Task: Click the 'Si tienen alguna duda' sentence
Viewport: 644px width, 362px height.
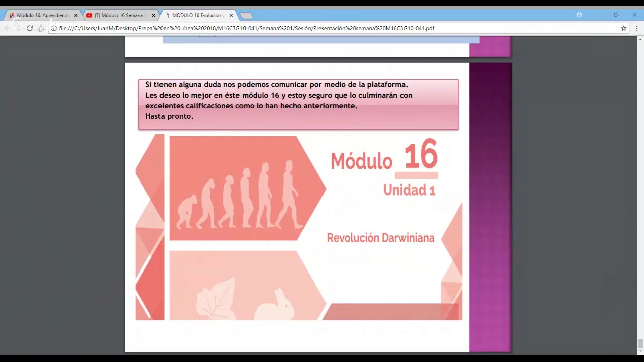Action: point(276,85)
